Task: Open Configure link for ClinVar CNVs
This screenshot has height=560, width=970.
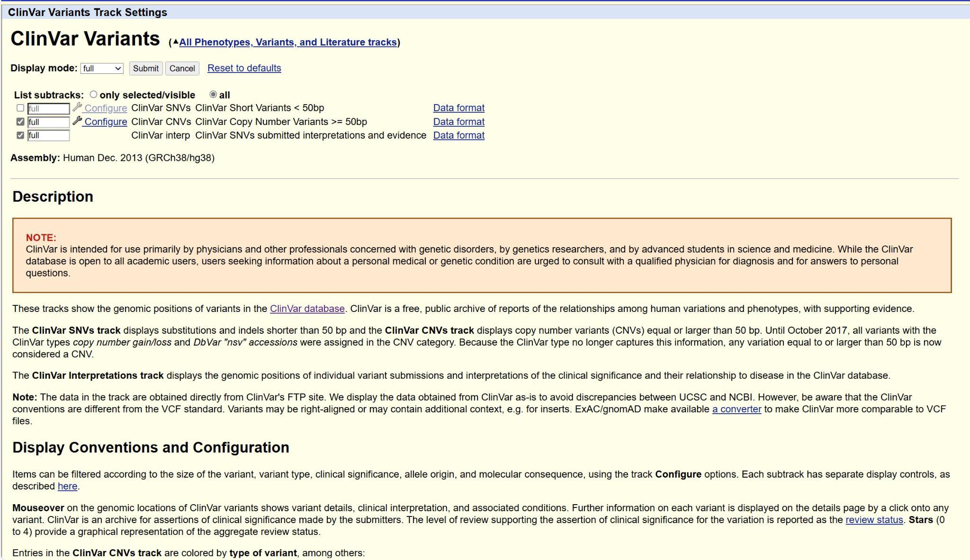Action: pos(106,122)
